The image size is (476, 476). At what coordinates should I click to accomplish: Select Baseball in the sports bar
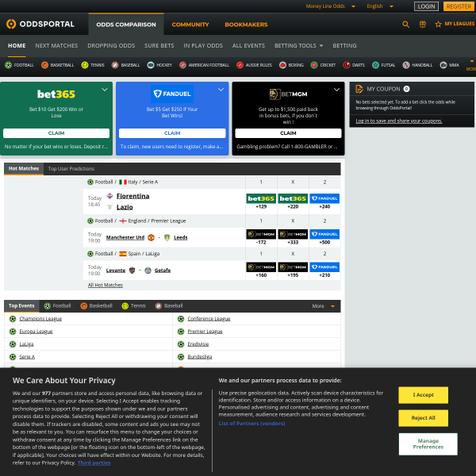click(x=125, y=65)
